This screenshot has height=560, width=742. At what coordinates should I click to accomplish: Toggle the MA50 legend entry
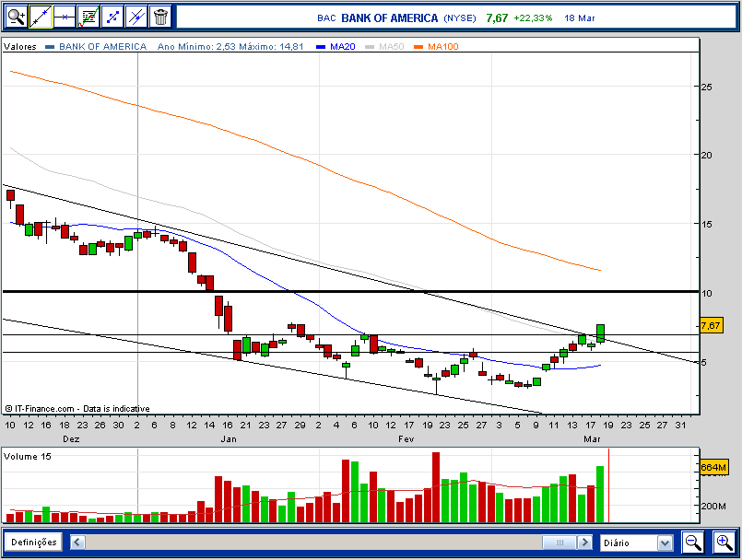[392, 46]
